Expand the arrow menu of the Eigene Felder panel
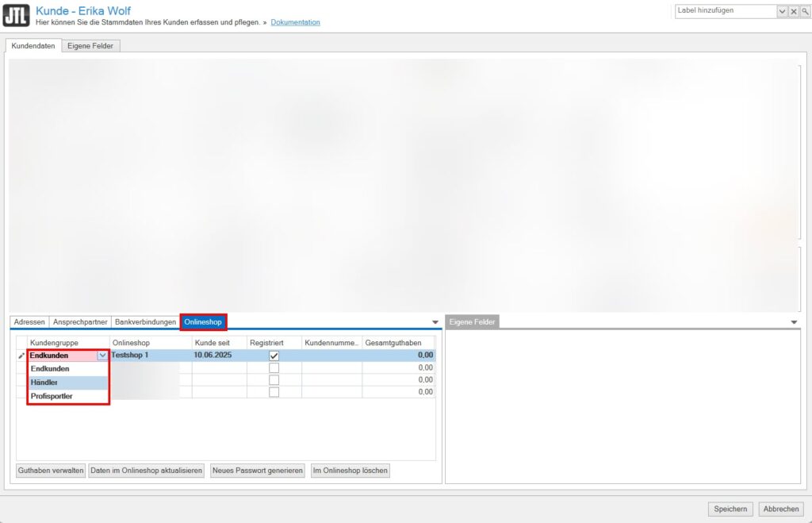The image size is (812, 523). tap(795, 322)
